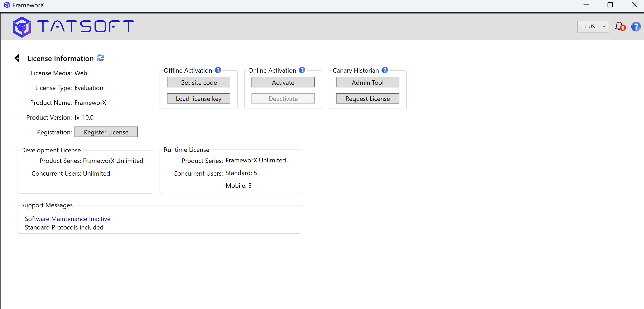Screen dimensions: 644x309
Task: Click Runtime 'Mobile: 5' text
Action: point(239,186)
